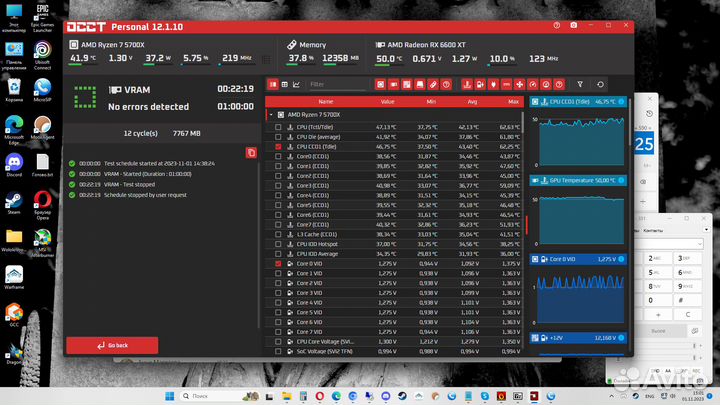Toggle usage gauge sensor filter
The width and height of the screenshot is (720, 405).
533,84
